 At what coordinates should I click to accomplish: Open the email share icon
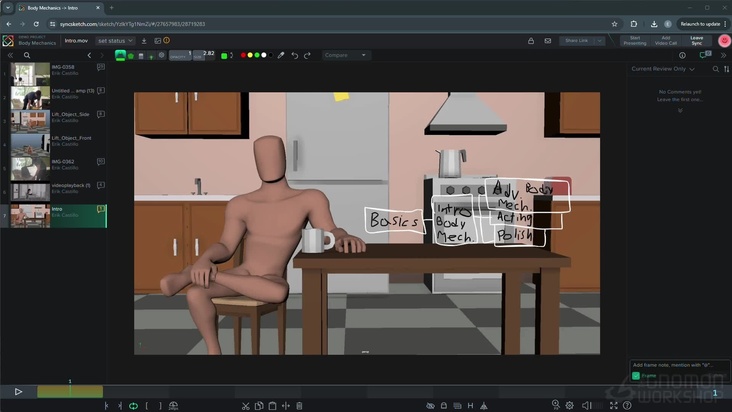click(x=547, y=41)
